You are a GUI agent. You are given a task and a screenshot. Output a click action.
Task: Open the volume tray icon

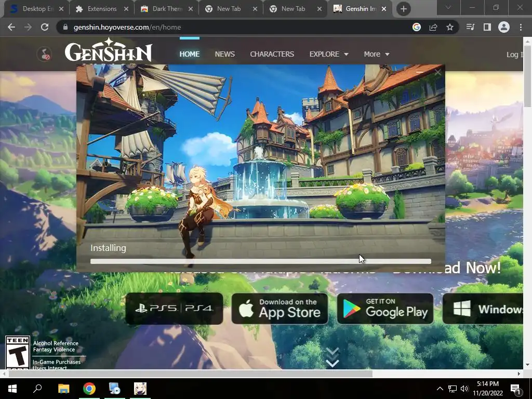tap(464, 389)
